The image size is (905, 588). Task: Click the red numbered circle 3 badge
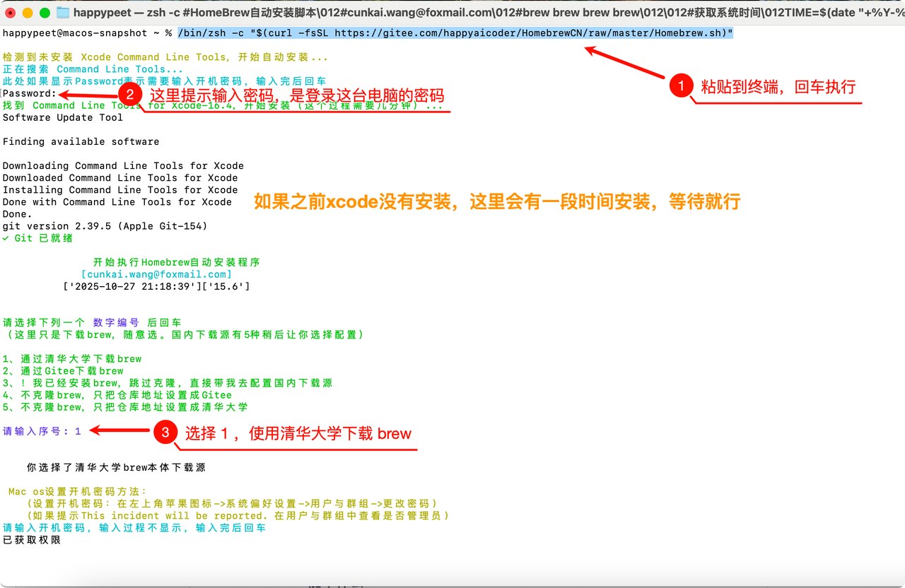(165, 433)
